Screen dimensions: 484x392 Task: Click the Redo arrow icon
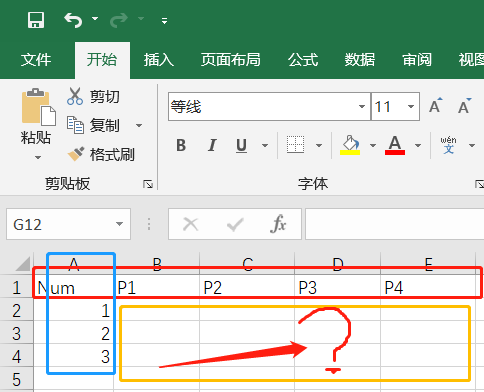coord(119,20)
